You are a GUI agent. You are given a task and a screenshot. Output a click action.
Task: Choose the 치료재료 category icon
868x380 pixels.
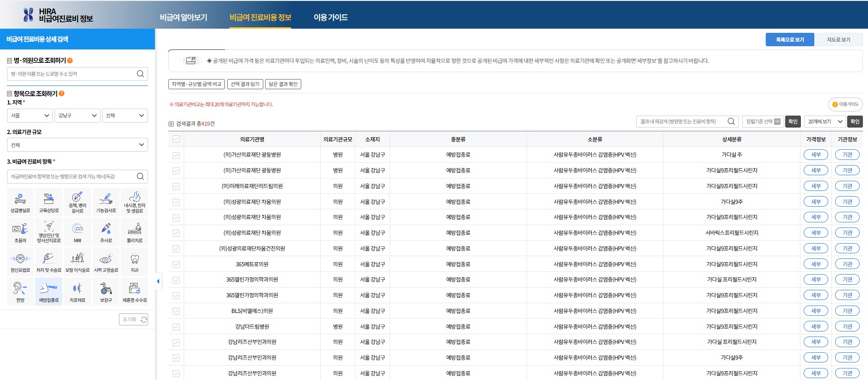point(77,291)
